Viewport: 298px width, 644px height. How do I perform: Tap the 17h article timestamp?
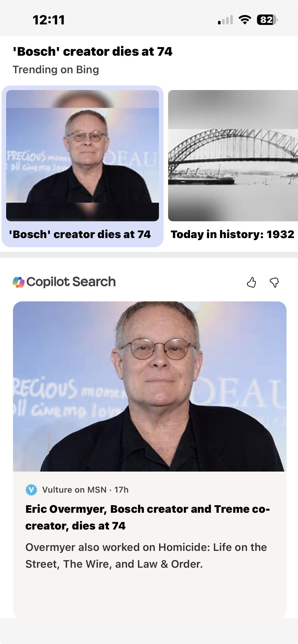pos(121,490)
